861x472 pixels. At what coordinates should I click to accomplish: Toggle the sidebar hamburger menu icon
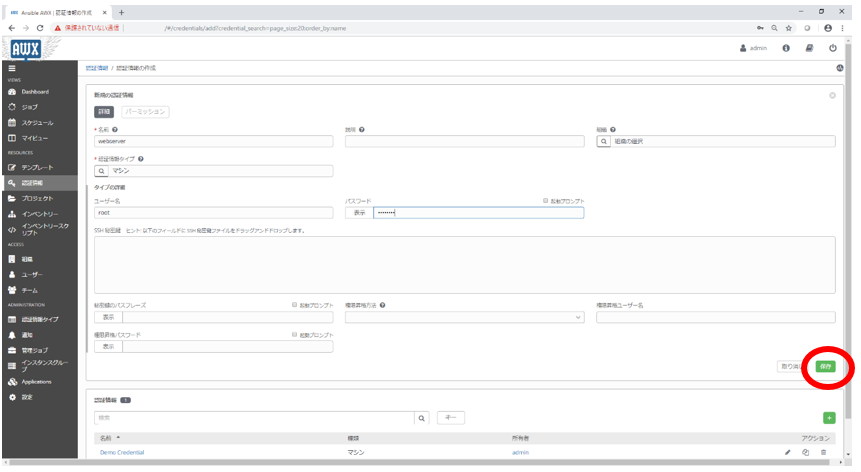pos(12,68)
